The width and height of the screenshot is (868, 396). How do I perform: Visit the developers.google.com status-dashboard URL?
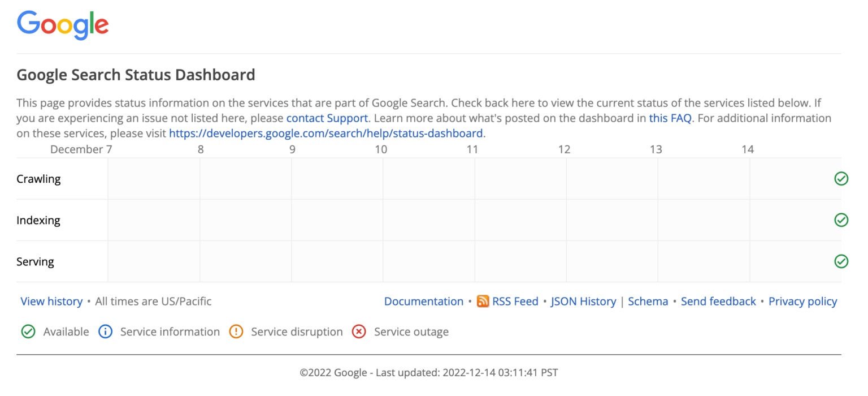327,134
